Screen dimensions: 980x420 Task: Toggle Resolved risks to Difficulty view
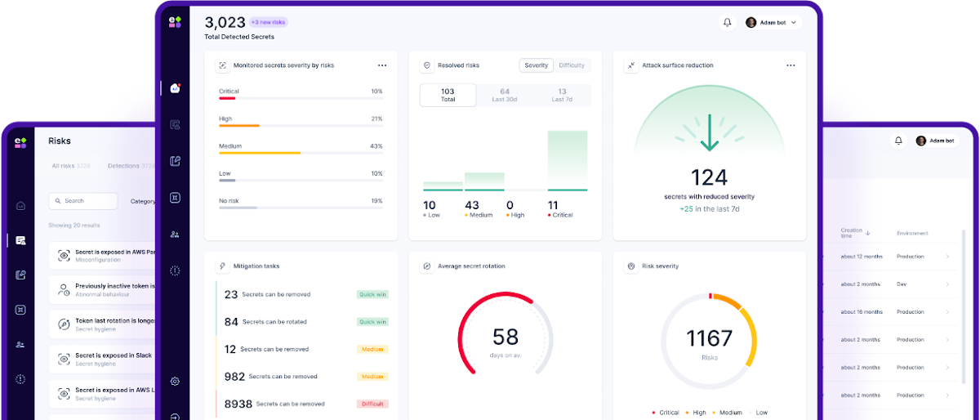[572, 65]
